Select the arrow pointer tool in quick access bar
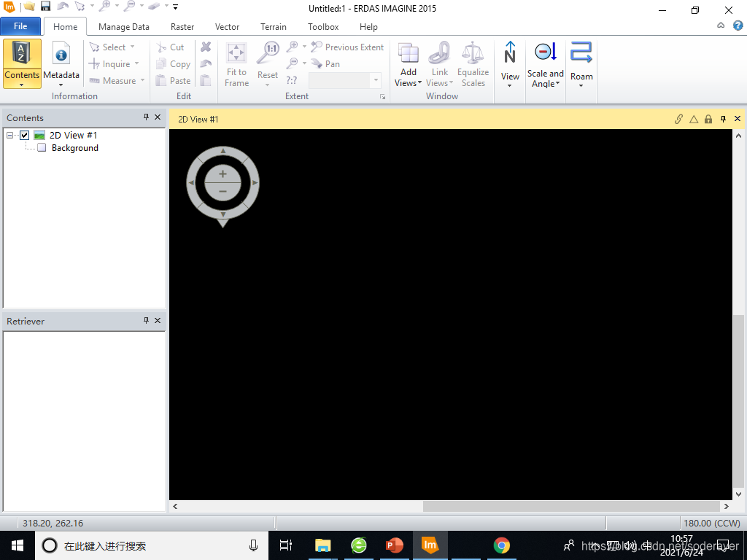 tap(80, 7)
